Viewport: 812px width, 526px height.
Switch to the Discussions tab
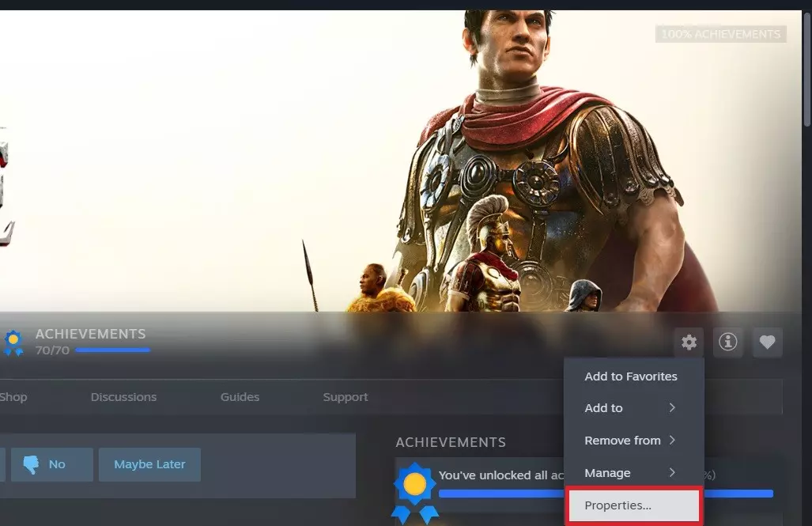124,397
